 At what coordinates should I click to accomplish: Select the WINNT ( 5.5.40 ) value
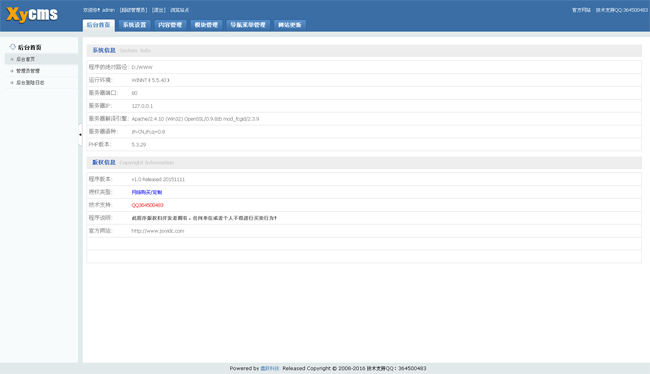[150, 80]
